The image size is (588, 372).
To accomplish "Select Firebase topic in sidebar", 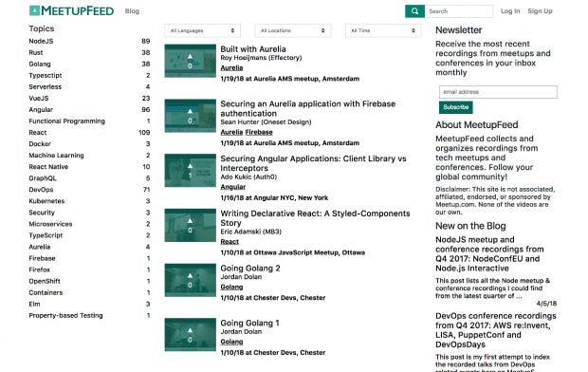I will [42, 258].
